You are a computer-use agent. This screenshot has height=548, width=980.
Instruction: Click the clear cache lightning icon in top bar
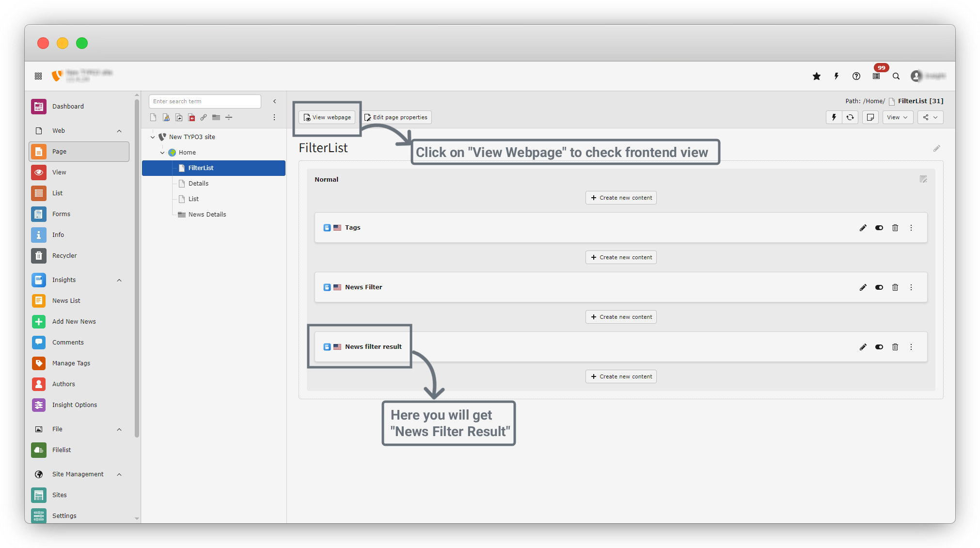coord(836,76)
